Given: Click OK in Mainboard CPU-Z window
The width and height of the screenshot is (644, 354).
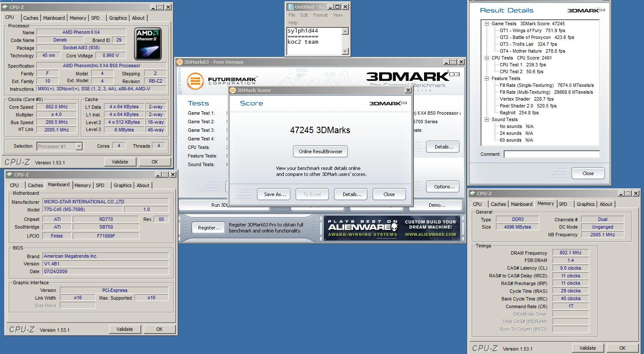Looking at the screenshot, I should 159,329.
